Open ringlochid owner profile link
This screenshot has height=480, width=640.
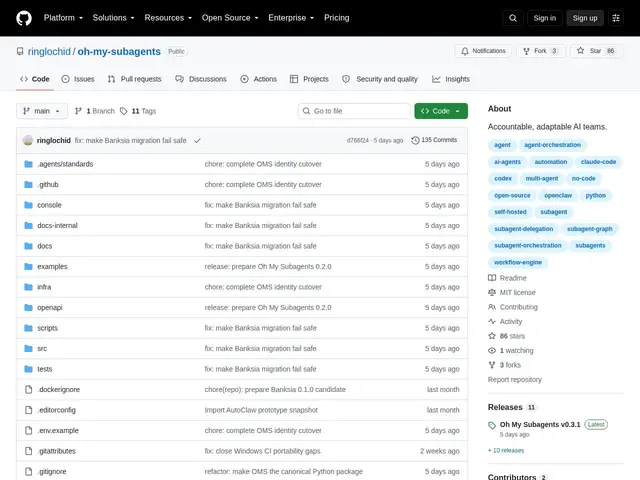49,51
